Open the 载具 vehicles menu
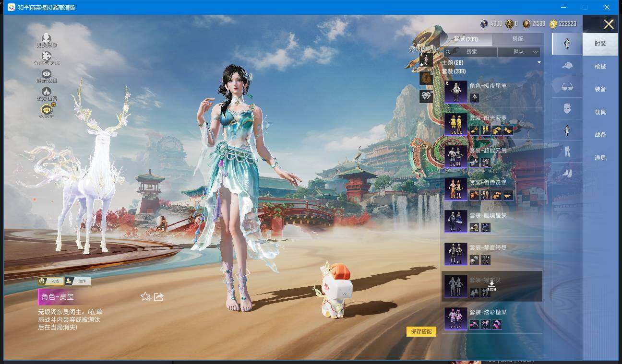Viewport: 622px width, 364px height. point(600,112)
